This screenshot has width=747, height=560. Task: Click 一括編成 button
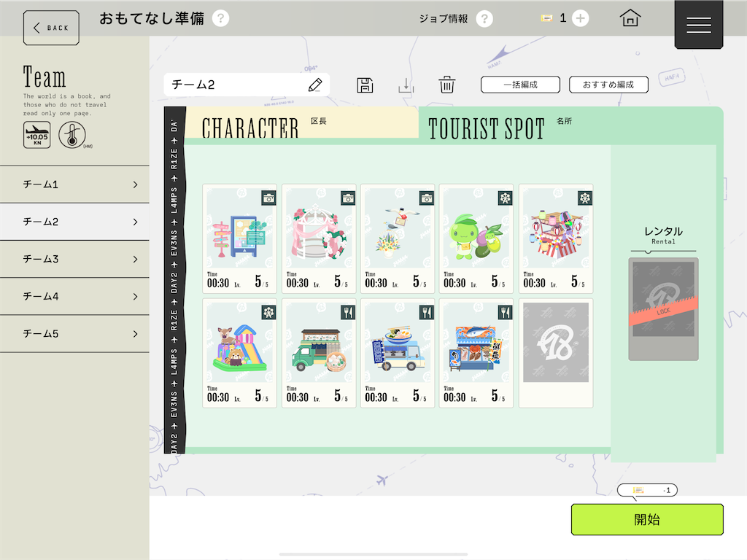point(520,85)
